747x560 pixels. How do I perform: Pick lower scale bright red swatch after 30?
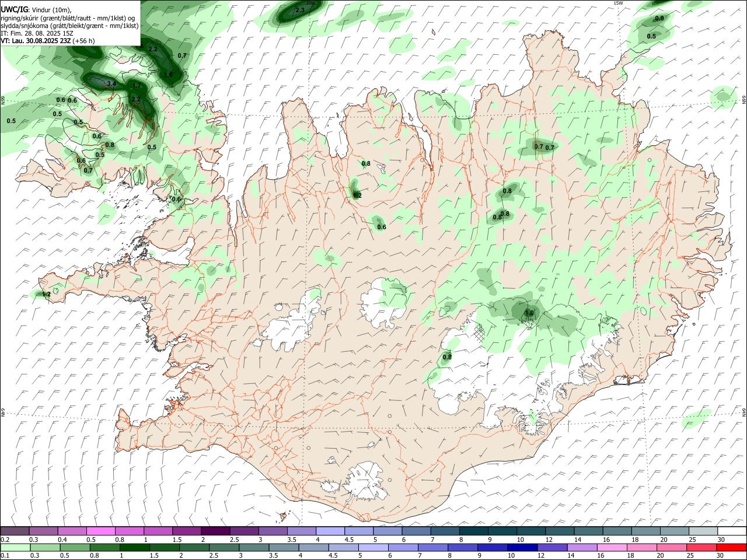point(731,547)
